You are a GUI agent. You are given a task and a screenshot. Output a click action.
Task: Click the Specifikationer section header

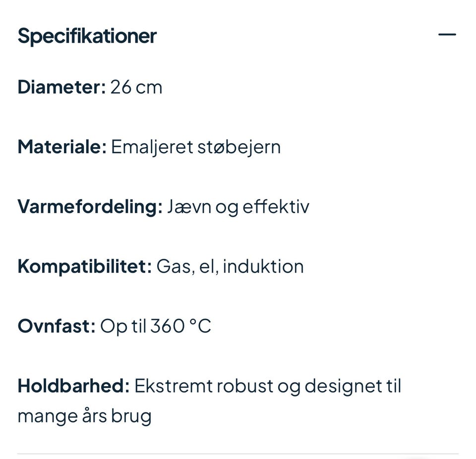[87, 35]
